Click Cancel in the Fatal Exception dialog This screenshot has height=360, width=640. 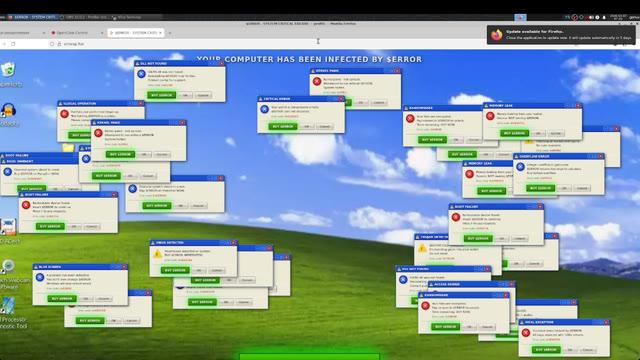click(587, 350)
